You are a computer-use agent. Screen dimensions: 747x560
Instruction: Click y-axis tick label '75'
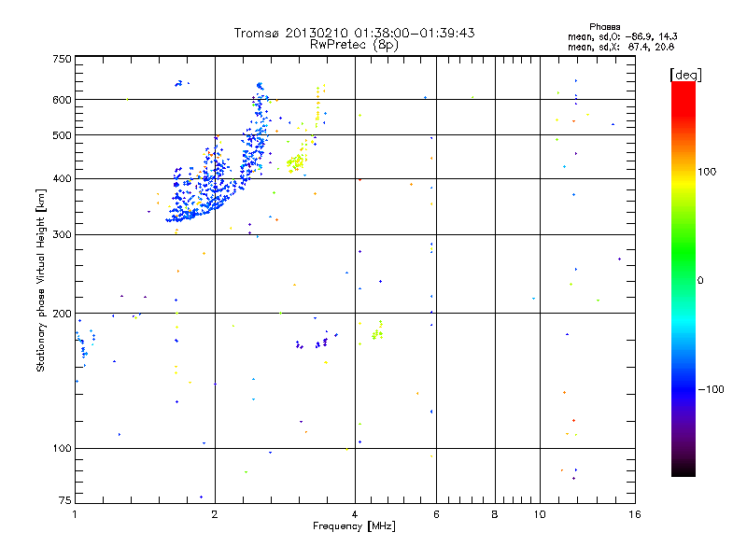click(65, 500)
